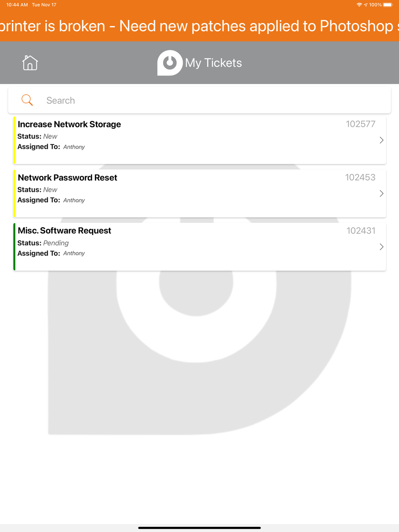Expand the Misc. Software Request chevron
The image size is (399, 532).
pos(381,247)
